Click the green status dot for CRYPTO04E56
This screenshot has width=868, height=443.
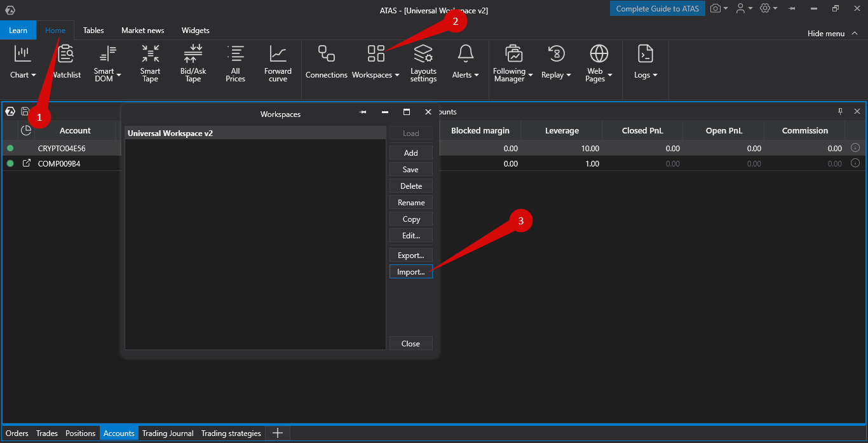10,148
